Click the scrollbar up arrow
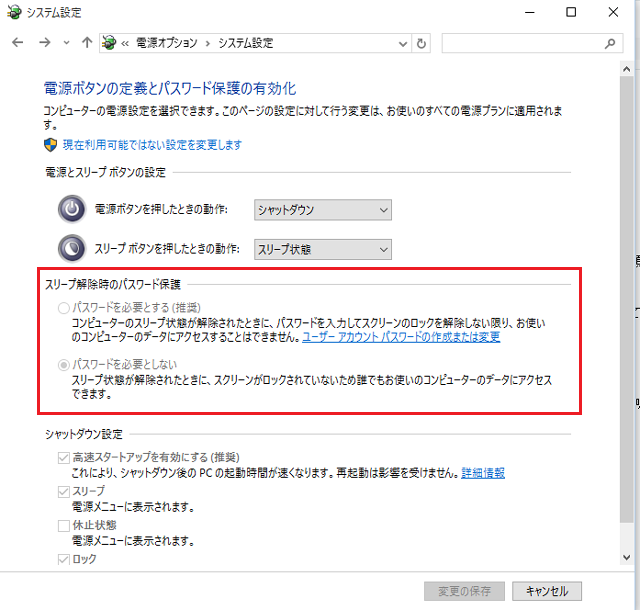640x610 pixels. tap(627, 69)
